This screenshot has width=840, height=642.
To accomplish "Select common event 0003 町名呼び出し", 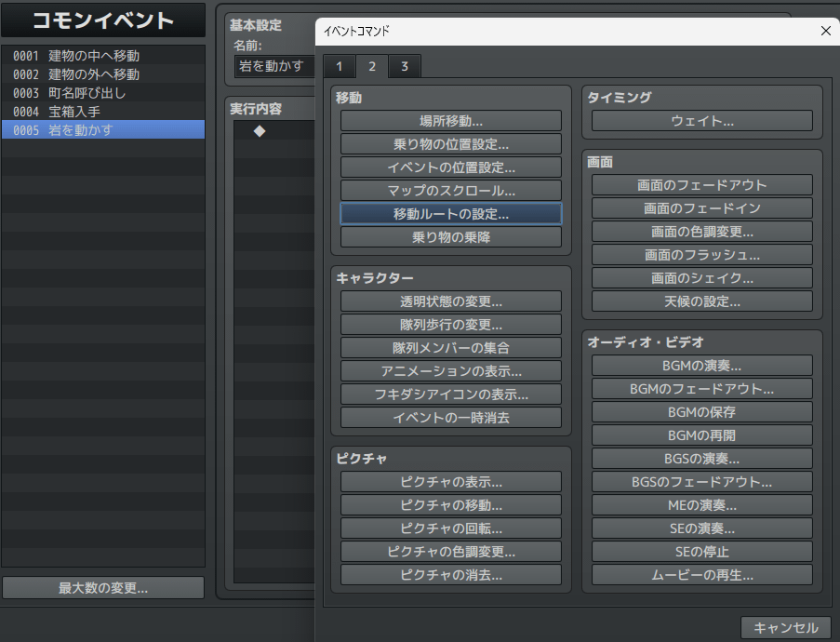I will coord(102,93).
